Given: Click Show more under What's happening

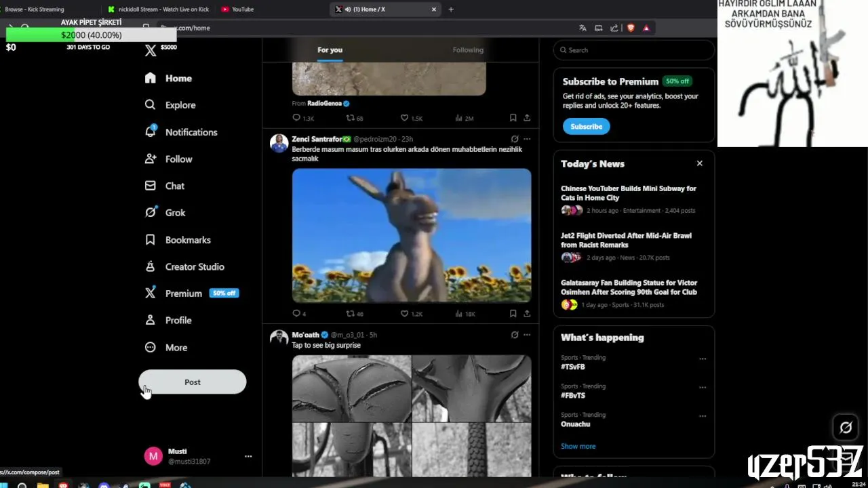Looking at the screenshot, I should coord(578,446).
